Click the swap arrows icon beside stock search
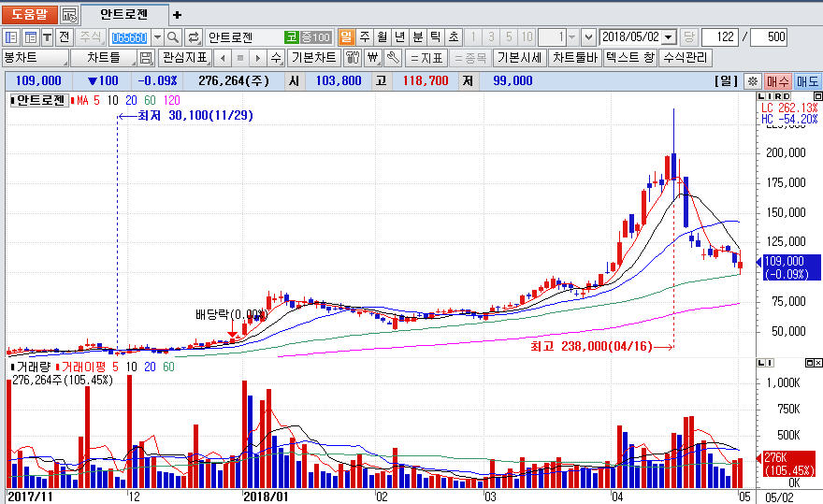 pyautogui.click(x=194, y=37)
